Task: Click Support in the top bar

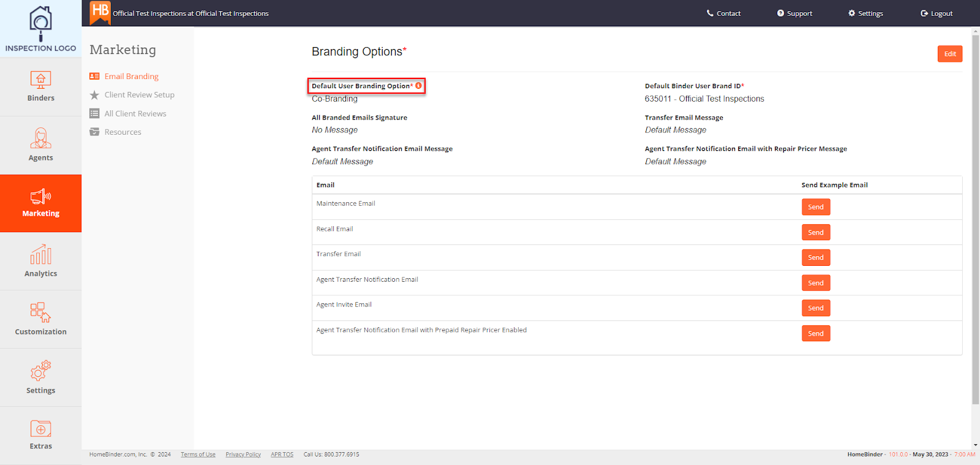Action: click(799, 13)
